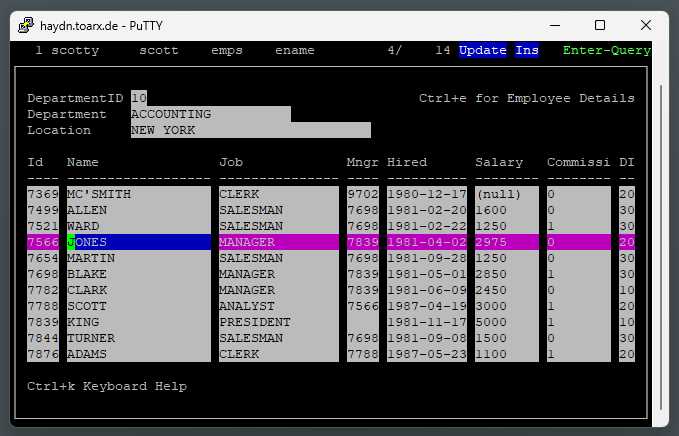Click employee Id cell 7369

click(43, 194)
